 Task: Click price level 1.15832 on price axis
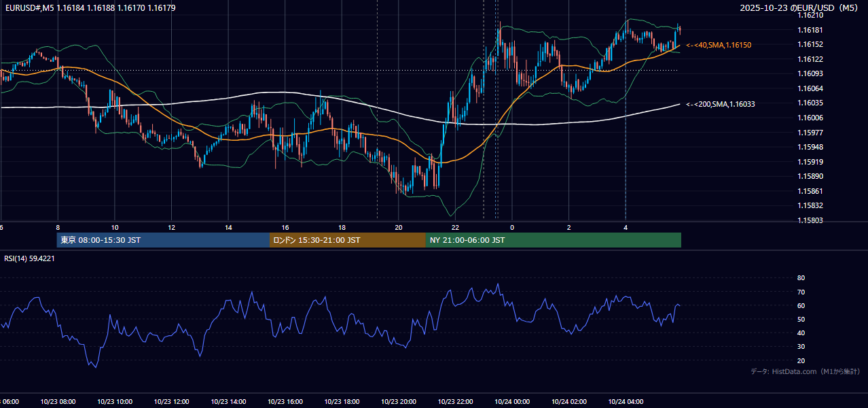coord(810,205)
